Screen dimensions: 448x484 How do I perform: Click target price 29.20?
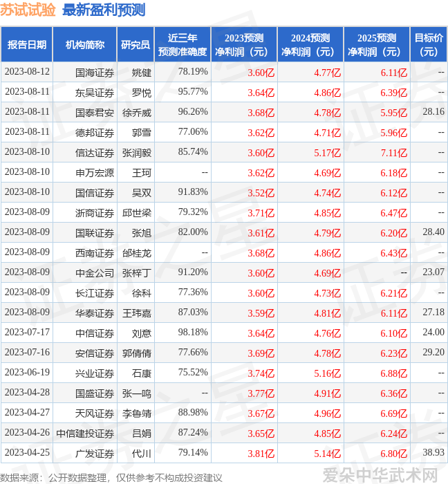[433, 353]
